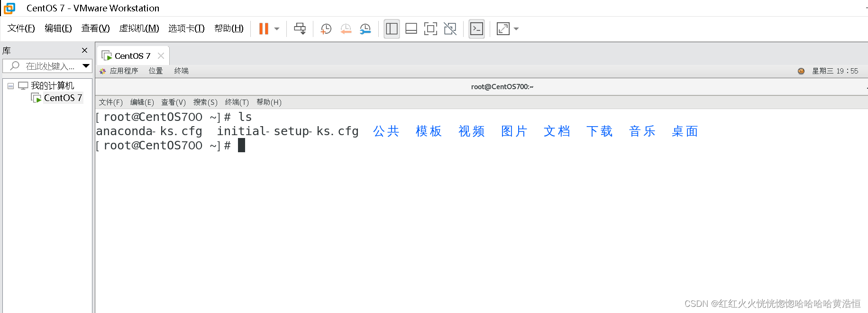Toggle Unity mode icon
Viewport: 868px width, 313px height.
point(450,29)
